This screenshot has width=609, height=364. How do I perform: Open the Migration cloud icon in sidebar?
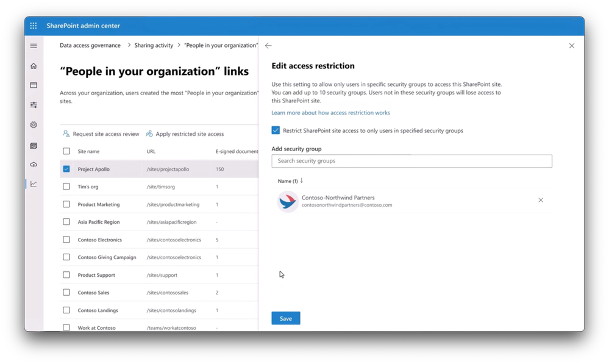34,165
